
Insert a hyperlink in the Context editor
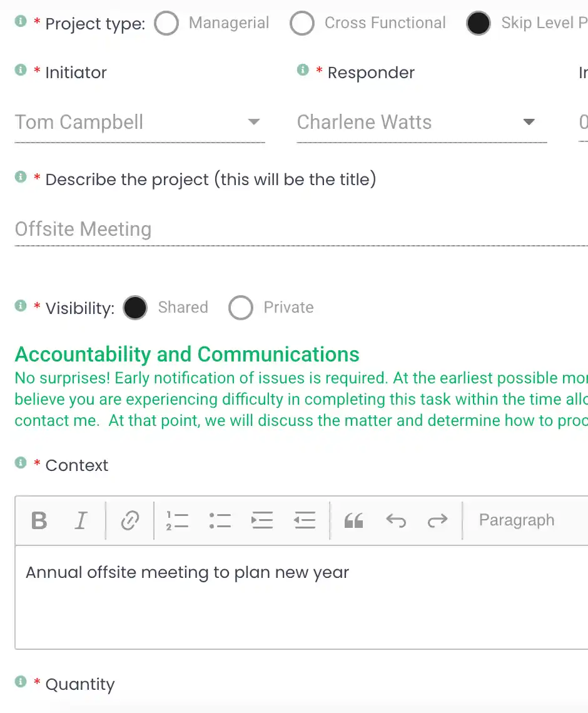129,520
